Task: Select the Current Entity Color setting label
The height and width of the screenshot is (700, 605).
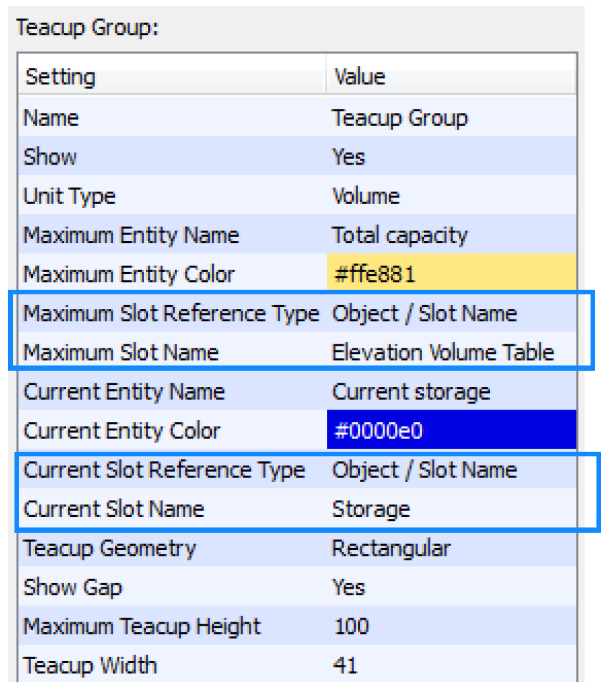Action: click(x=122, y=431)
